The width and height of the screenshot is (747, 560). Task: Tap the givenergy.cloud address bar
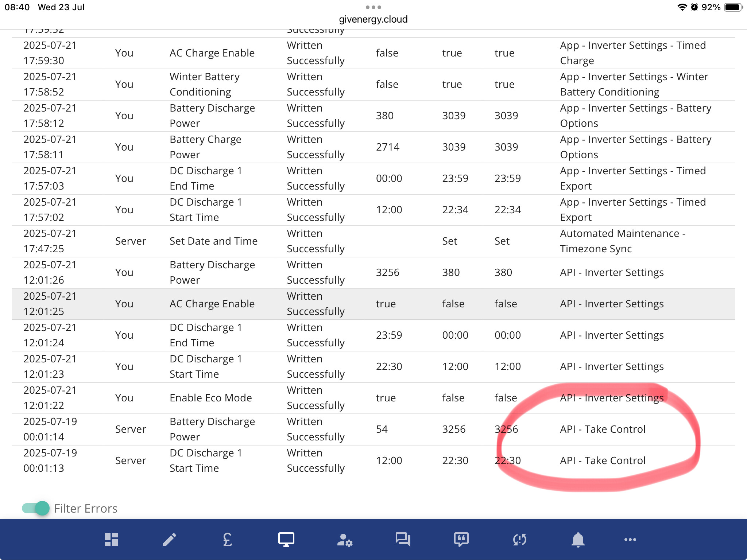[x=373, y=19]
